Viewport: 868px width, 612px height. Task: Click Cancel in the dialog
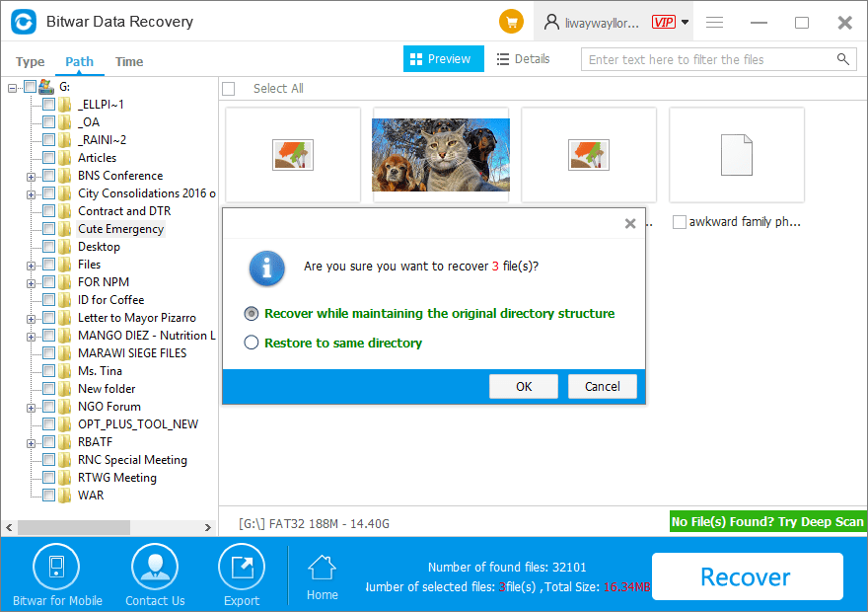point(602,386)
